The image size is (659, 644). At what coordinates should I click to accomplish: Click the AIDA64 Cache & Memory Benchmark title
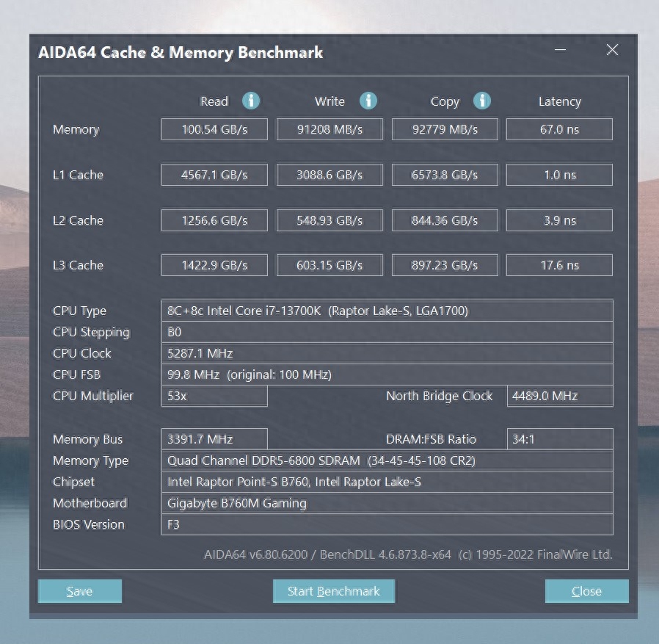click(x=181, y=53)
